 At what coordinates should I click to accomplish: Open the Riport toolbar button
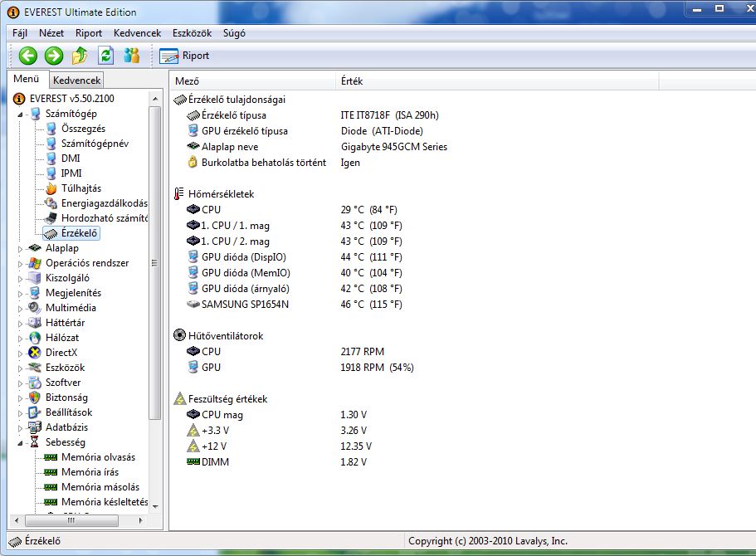(184, 56)
